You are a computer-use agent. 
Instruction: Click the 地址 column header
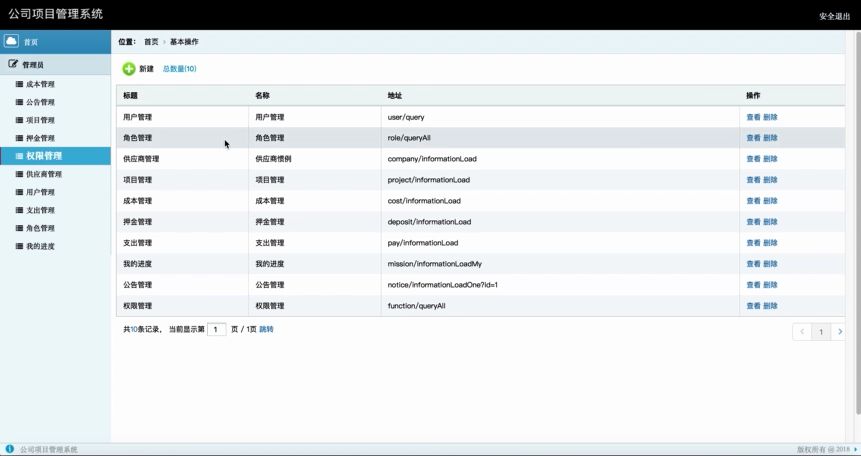394,96
